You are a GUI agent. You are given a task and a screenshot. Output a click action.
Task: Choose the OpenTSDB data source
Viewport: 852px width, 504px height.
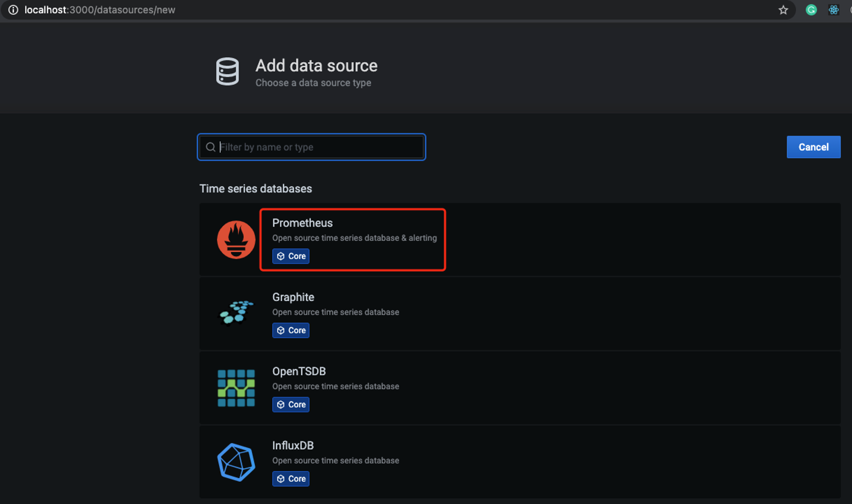point(520,388)
